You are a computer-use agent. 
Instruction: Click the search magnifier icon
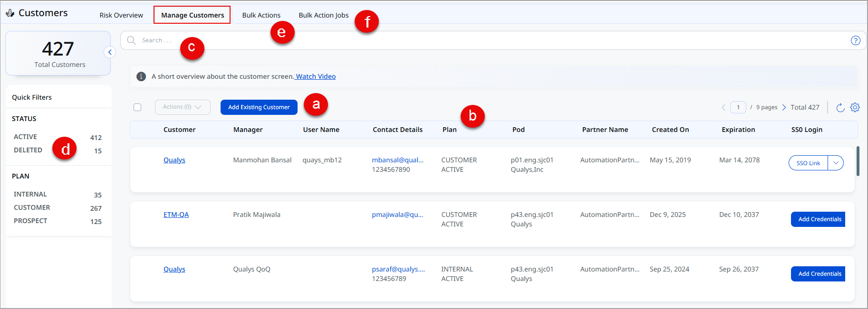(132, 40)
